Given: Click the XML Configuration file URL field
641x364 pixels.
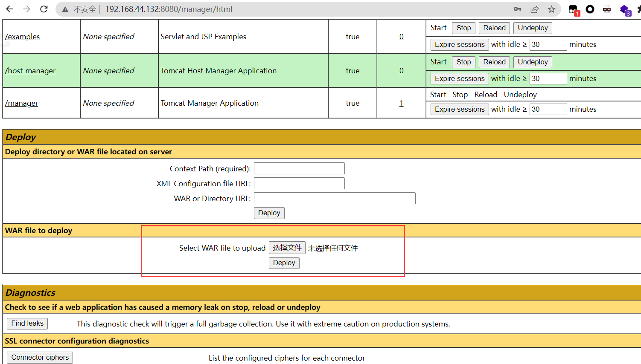Looking at the screenshot, I should pos(299,183).
